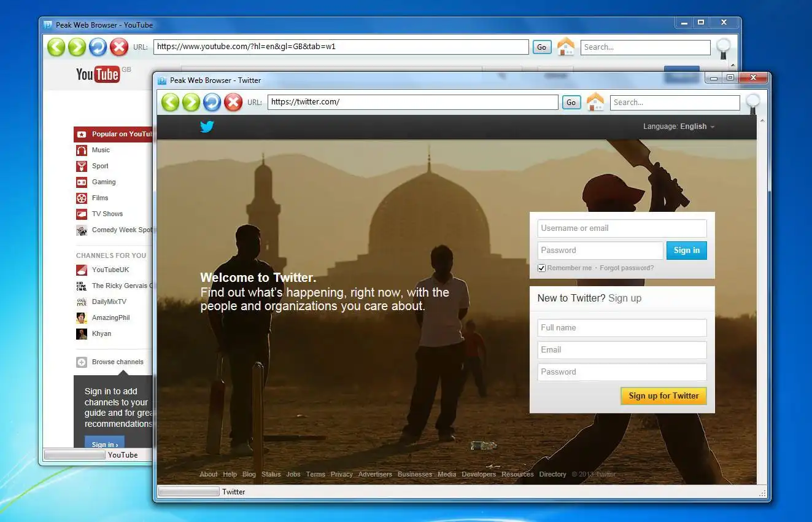
Task: Click the DailyMixTV channel avatar
Action: [x=82, y=302]
